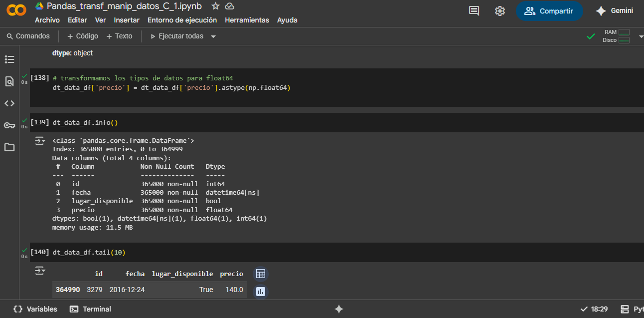Click the Compartir button
Screen dimensions: 644x318
coord(549,11)
